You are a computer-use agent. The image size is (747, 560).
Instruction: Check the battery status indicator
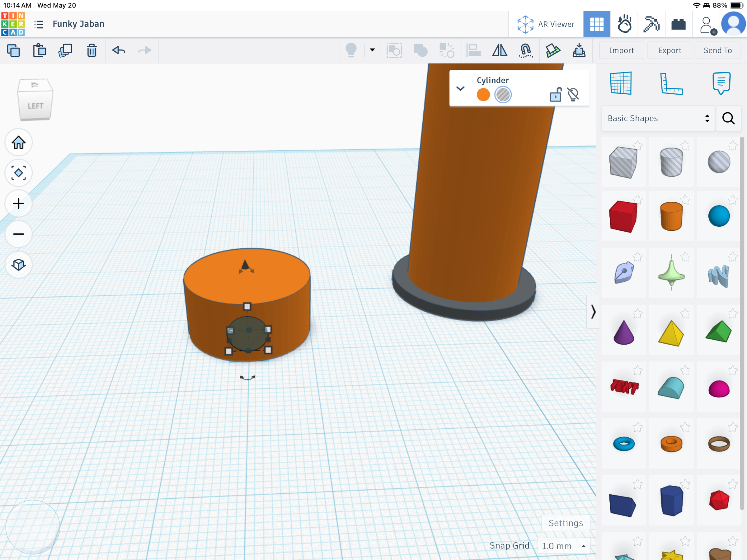point(736,5)
